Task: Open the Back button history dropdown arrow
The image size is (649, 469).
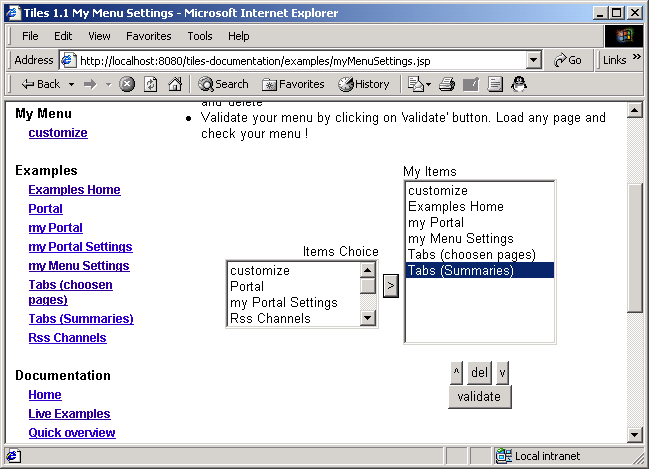Action: [x=71, y=84]
